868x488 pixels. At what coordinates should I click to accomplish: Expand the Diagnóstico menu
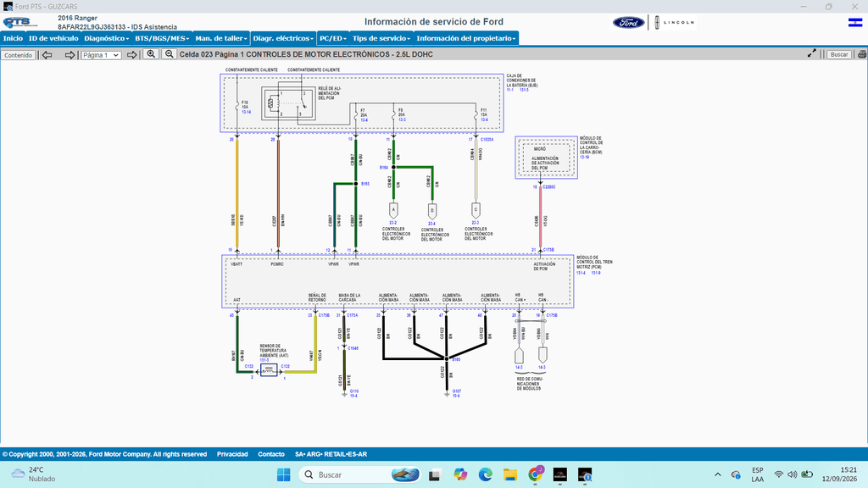point(106,38)
